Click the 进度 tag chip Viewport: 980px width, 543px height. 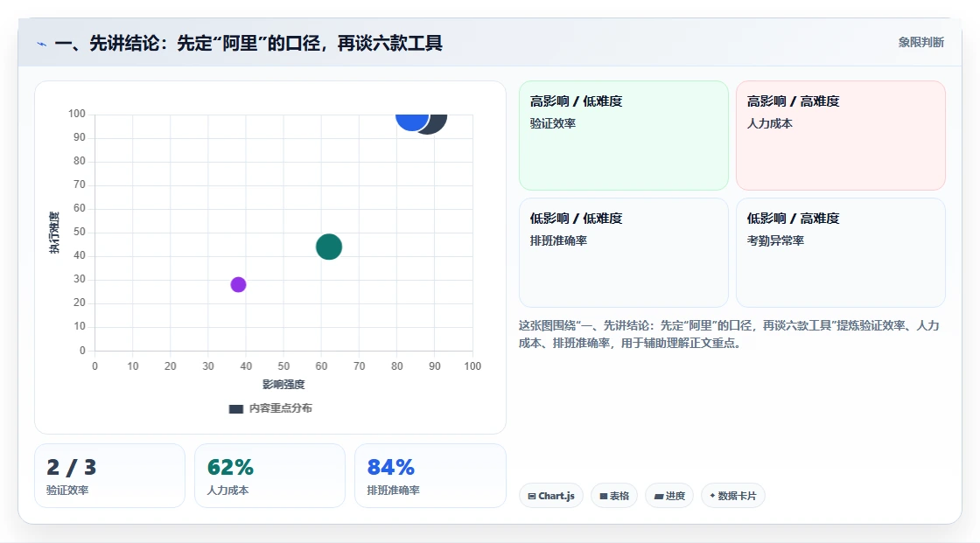coord(669,496)
